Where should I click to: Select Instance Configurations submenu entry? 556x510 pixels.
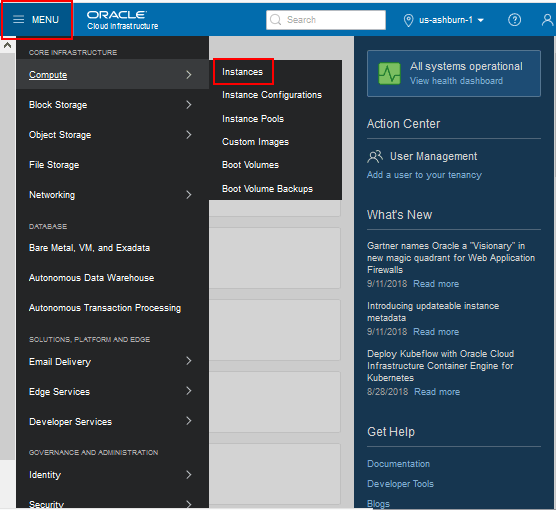[272, 95]
